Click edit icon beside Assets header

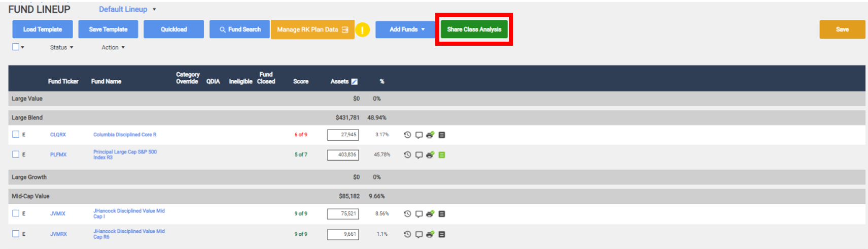[354, 81]
